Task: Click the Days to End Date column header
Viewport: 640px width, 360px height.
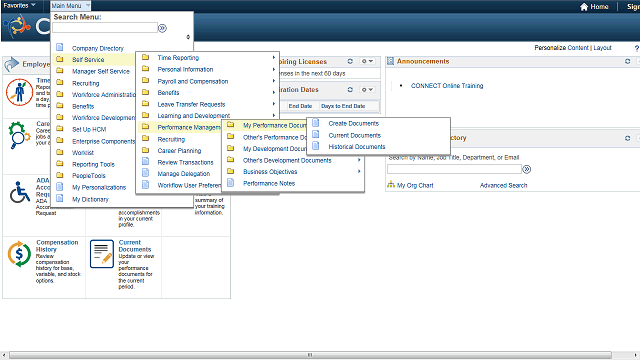Action: tap(343, 106)
